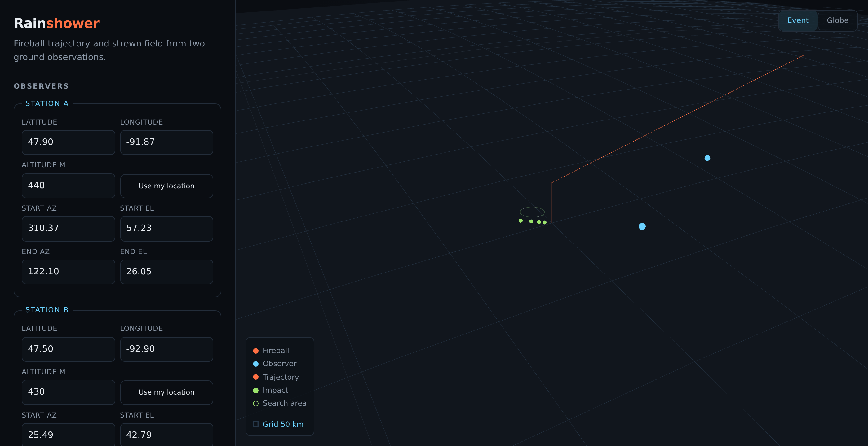Edit Station A start elevation 57.23

click(166, 229)
